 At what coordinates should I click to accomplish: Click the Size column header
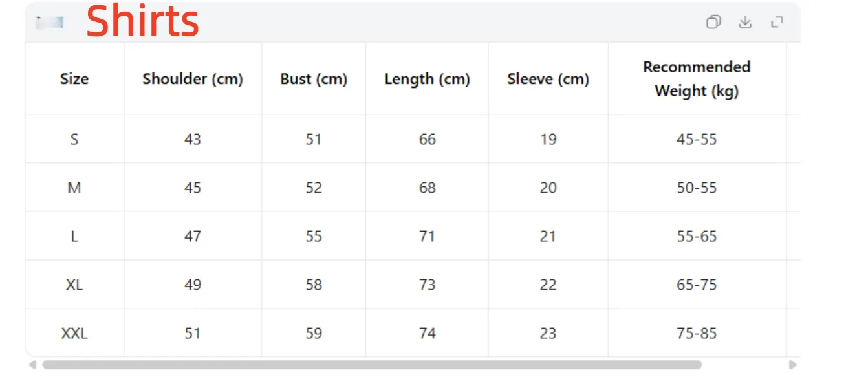coord(74,79)
